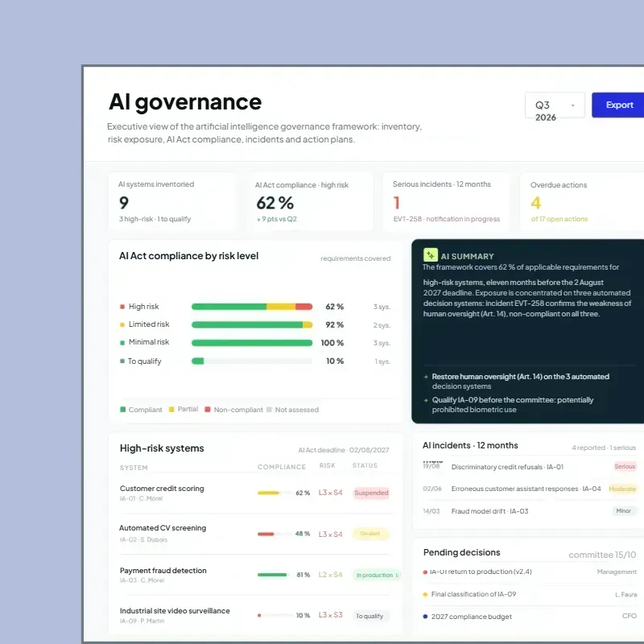Image resolution: width=644 pixels, height=644 pixels.
Task: Select the L2 x S4 risk value
Action: click(331, 575)
